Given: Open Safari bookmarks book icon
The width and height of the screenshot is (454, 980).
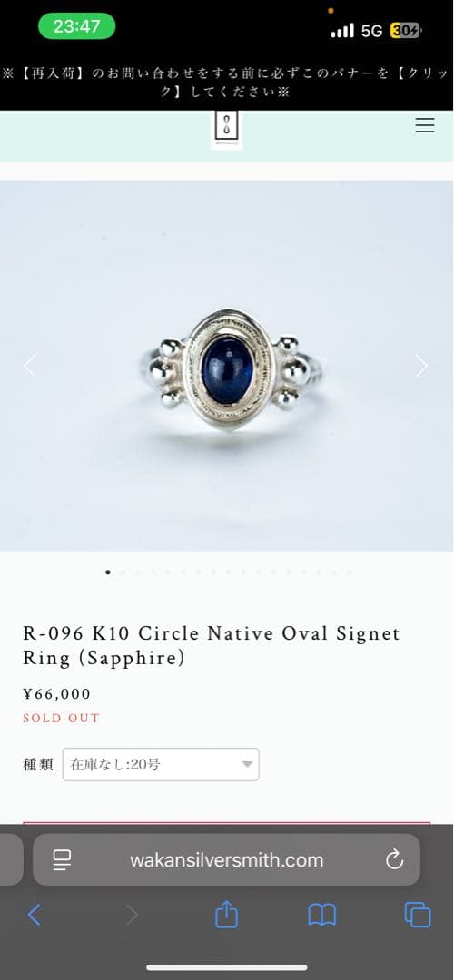Looking at the screenshot, I should [x=322, y=915].
